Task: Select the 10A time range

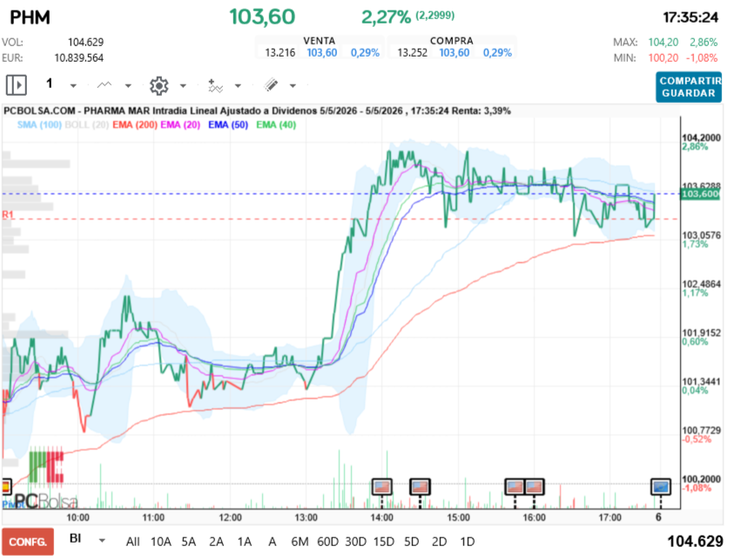Action: pos(161,542)
